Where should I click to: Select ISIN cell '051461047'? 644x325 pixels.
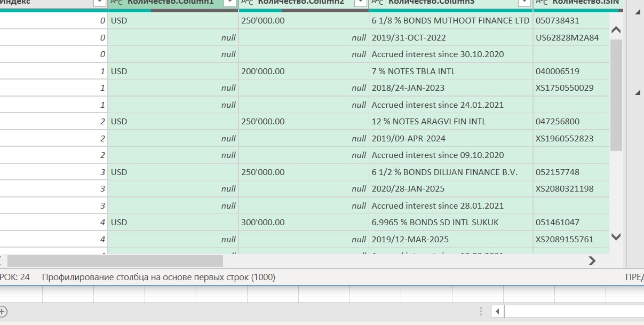click(571, 223)
